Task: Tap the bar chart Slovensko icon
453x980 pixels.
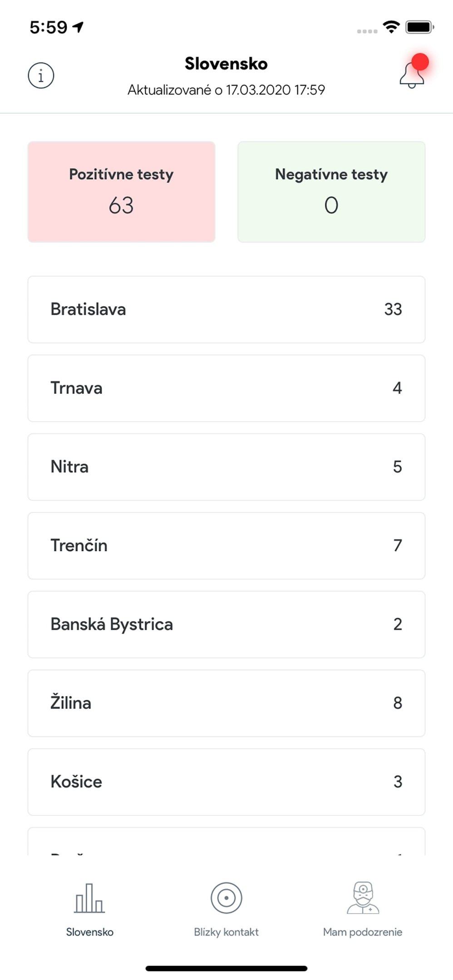Action: (x=89, y=898)
